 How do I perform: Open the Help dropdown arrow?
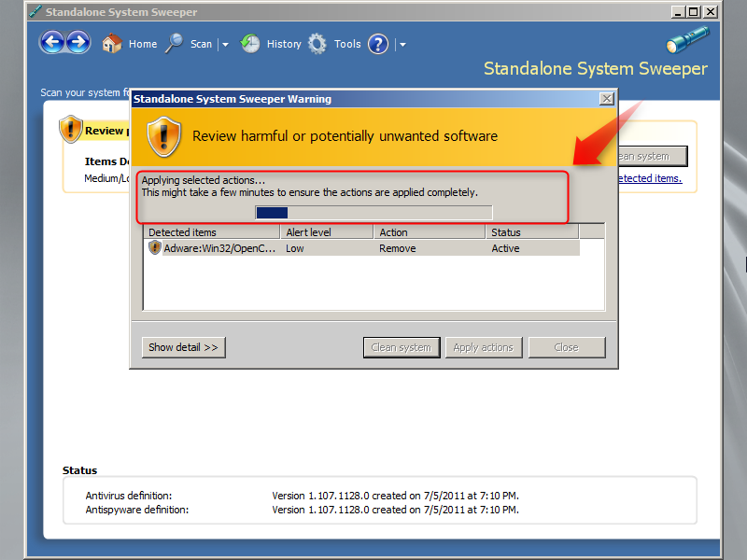tap(402, 44)
